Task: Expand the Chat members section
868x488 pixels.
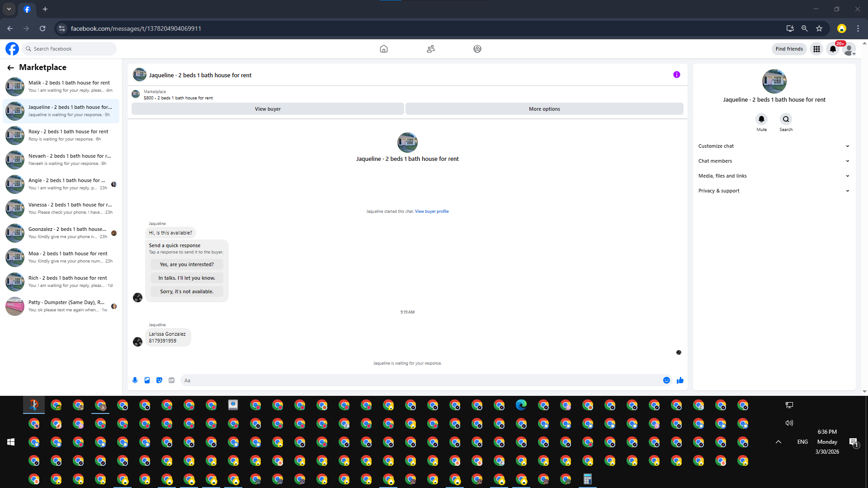Action: coord(774,161)
